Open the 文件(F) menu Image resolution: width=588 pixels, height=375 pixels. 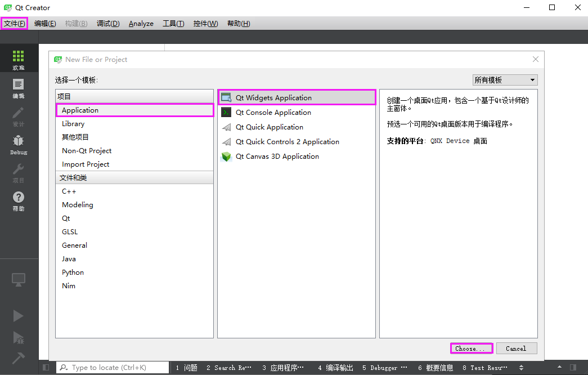[14, 23]
